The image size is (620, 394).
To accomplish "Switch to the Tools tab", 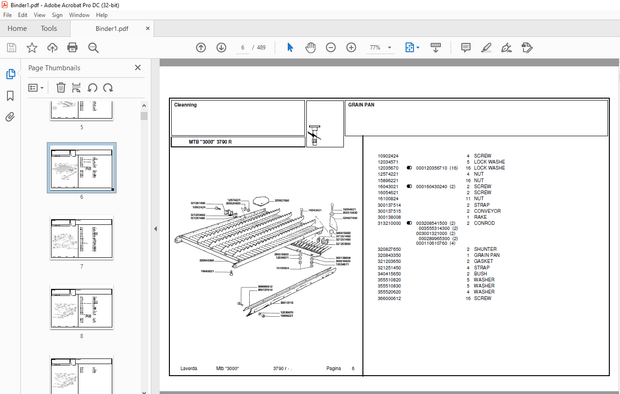I will (49, 28).
